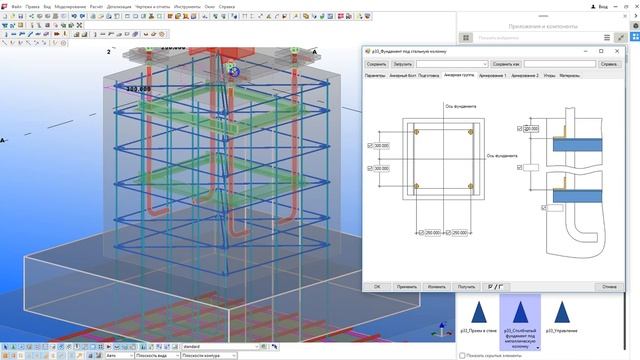The height and width of the screenshot is (360, 640).
Task: Open the Файл menu
Action: [16, 7]
